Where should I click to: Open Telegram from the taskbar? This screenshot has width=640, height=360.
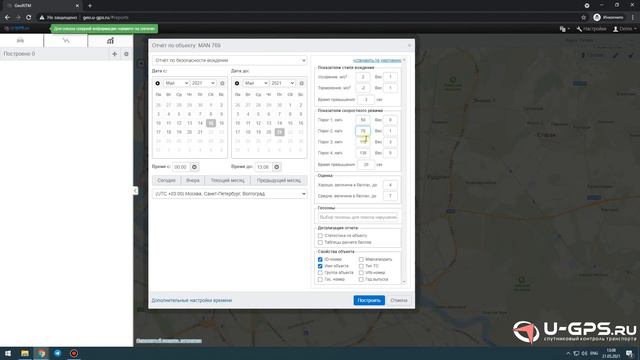click(x=58, y=353)
